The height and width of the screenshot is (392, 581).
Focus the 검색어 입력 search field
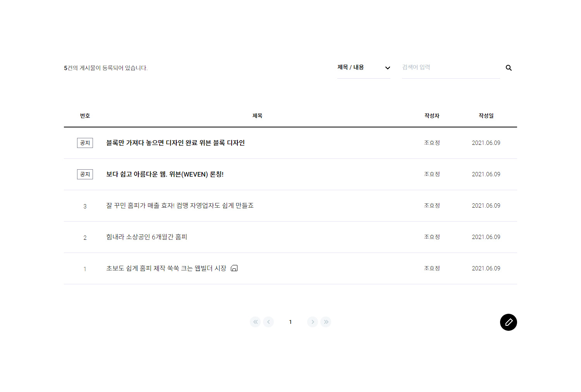tap(451, 68)
